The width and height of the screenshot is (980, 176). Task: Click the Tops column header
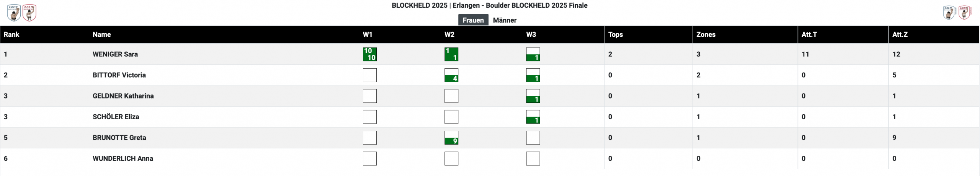click(x=615, y=35)
